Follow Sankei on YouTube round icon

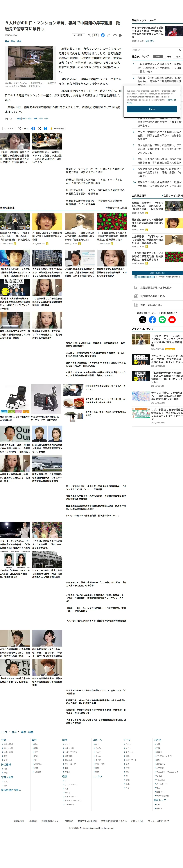tap(172, 320)
